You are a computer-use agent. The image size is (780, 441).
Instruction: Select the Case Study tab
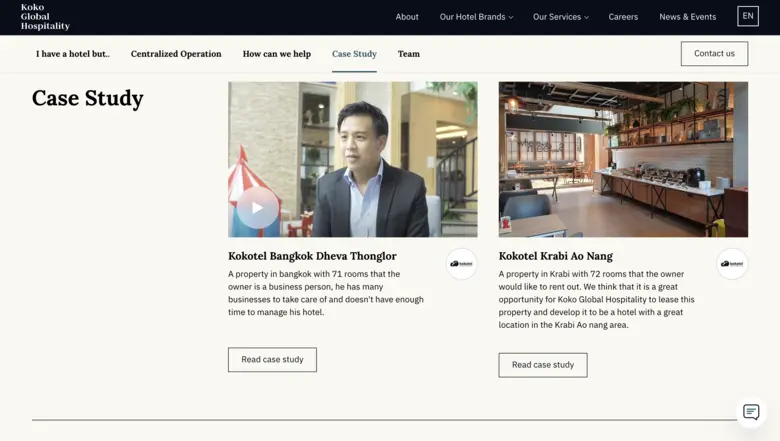[354, 54]
